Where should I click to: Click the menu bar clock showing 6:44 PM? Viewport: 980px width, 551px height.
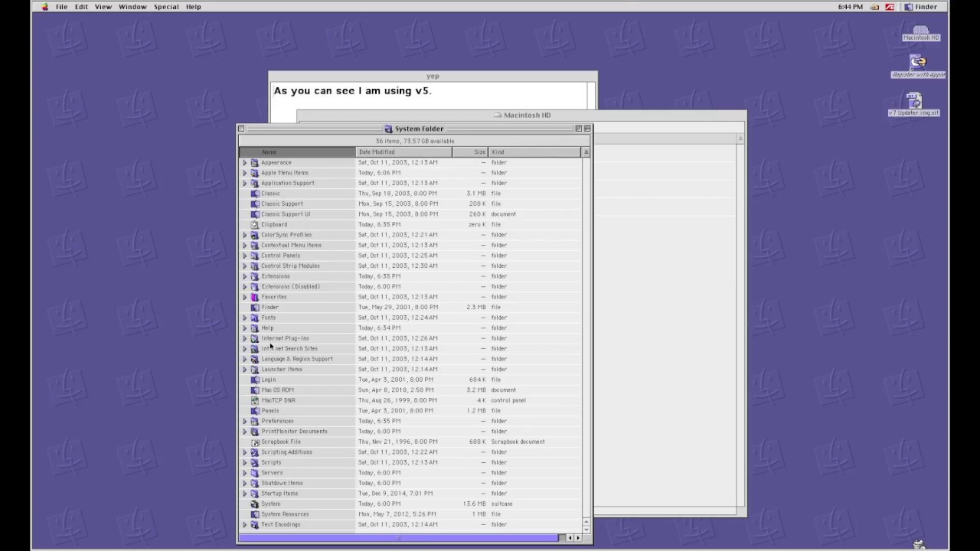tap(851, 7)
